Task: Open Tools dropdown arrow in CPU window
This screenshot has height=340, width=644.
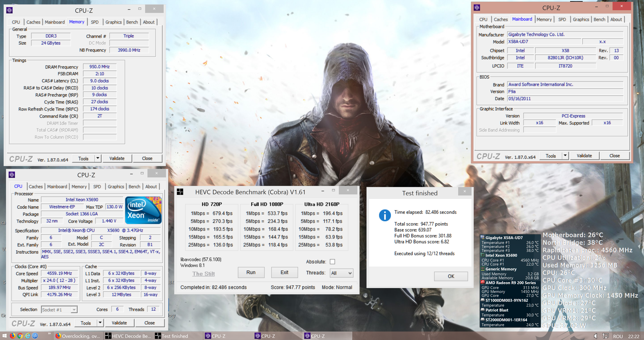Action: click(x=100, y=323)
